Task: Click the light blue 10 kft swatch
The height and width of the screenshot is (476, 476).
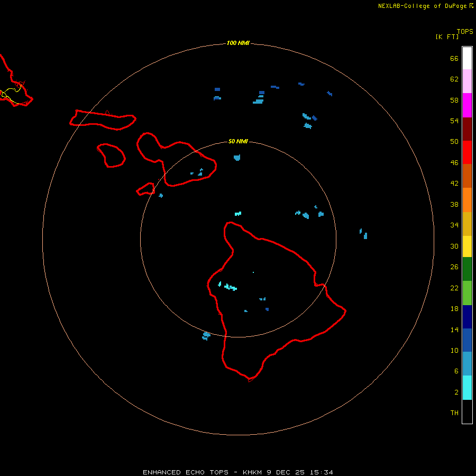Action: coord(467,363)
